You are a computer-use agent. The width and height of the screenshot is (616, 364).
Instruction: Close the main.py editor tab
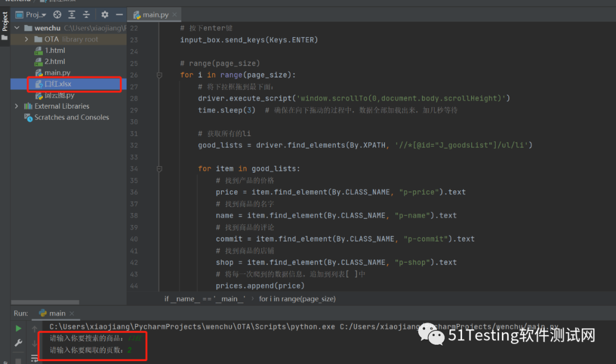tap(175, 15)
